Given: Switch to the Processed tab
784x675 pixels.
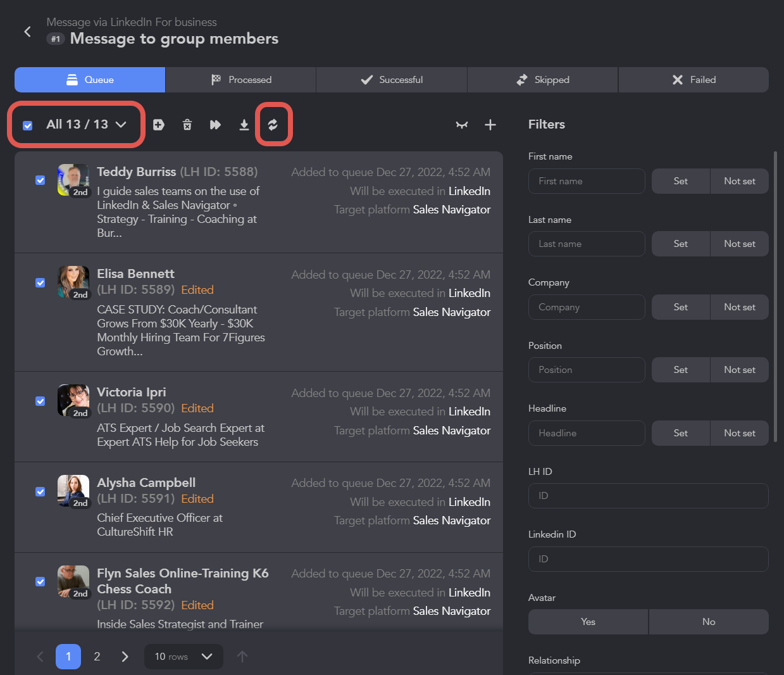Looking at the screenshot, I should coord(241,80).
